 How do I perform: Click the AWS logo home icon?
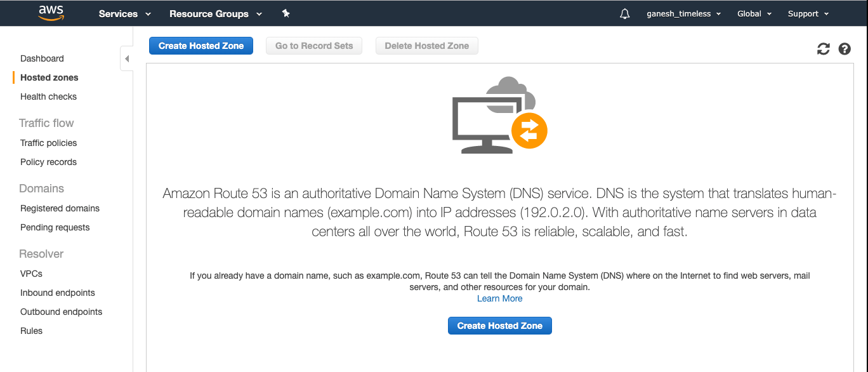(51, 13)
